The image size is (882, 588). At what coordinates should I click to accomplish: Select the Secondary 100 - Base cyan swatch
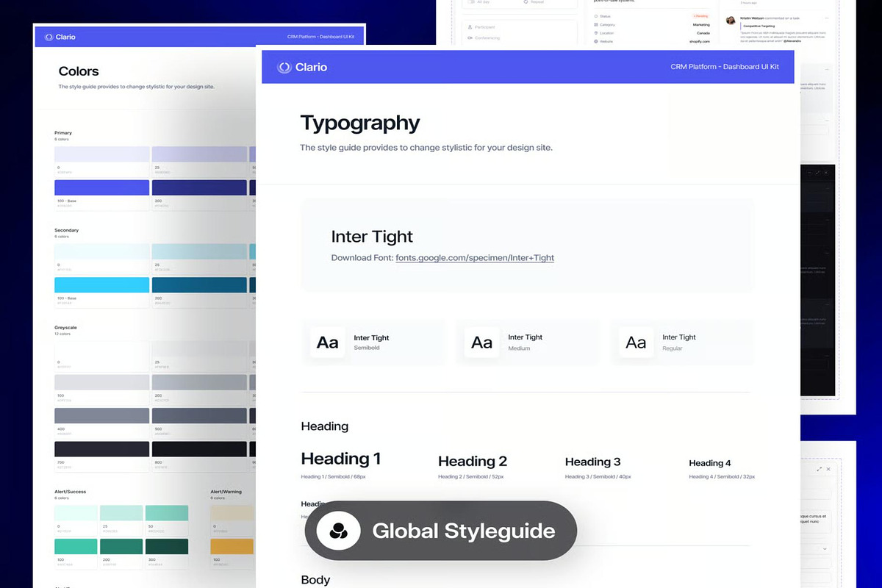pyautogui.click(x=102, y=285)
